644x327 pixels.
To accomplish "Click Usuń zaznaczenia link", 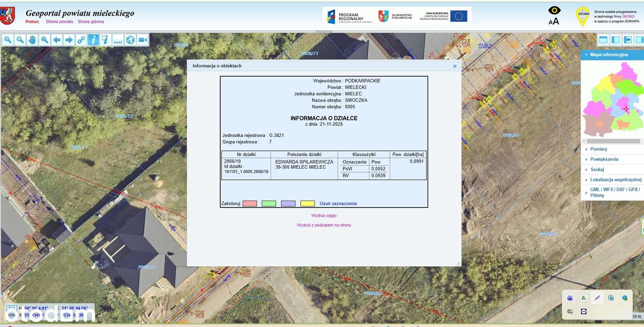I will click(x=338, y=204).
